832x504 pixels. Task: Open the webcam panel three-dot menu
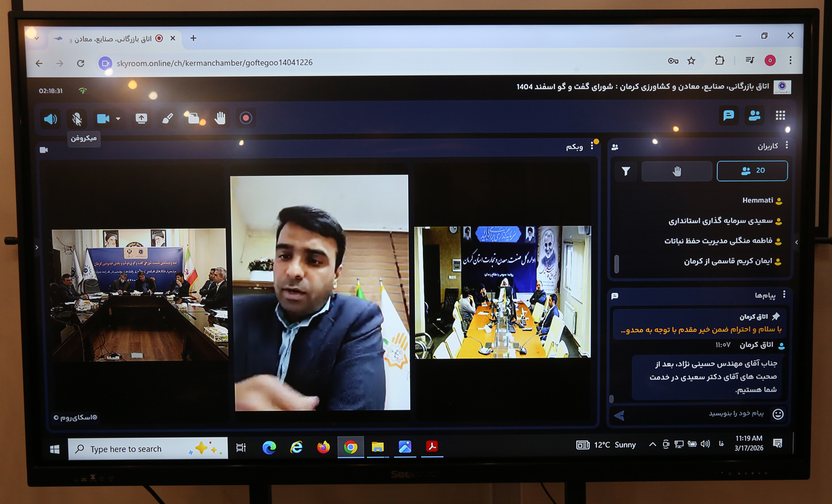592,146
